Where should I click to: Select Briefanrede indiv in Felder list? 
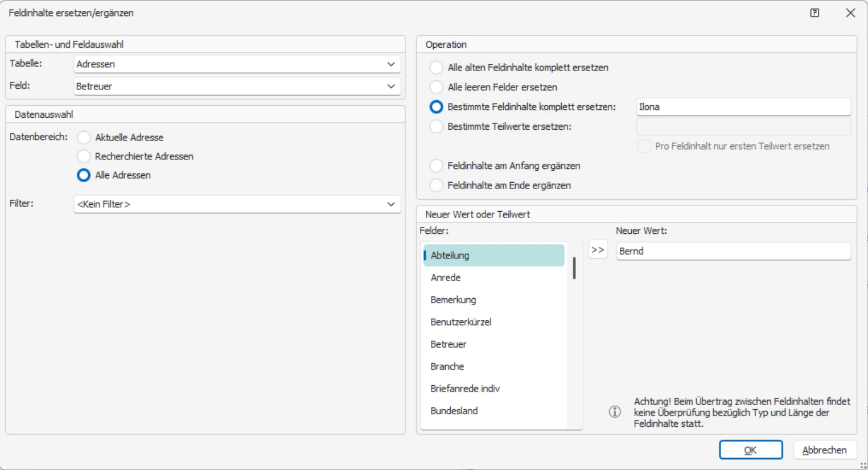click(494, 389)
